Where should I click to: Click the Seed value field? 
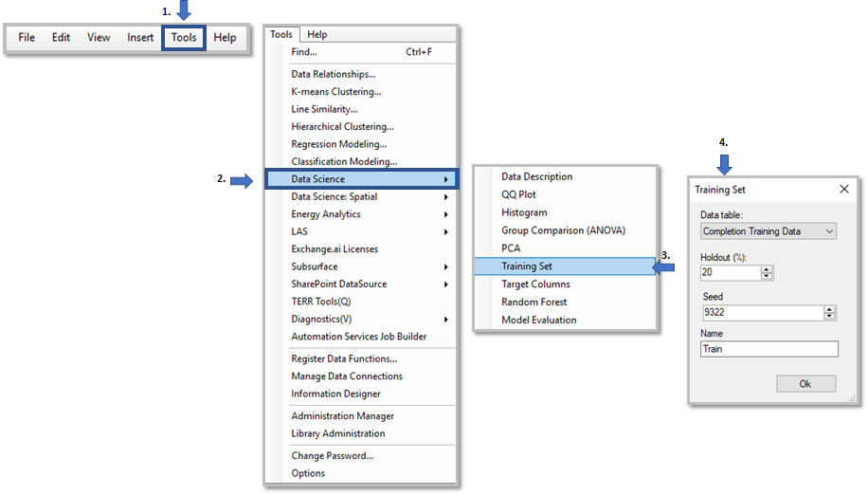point(762,312)
